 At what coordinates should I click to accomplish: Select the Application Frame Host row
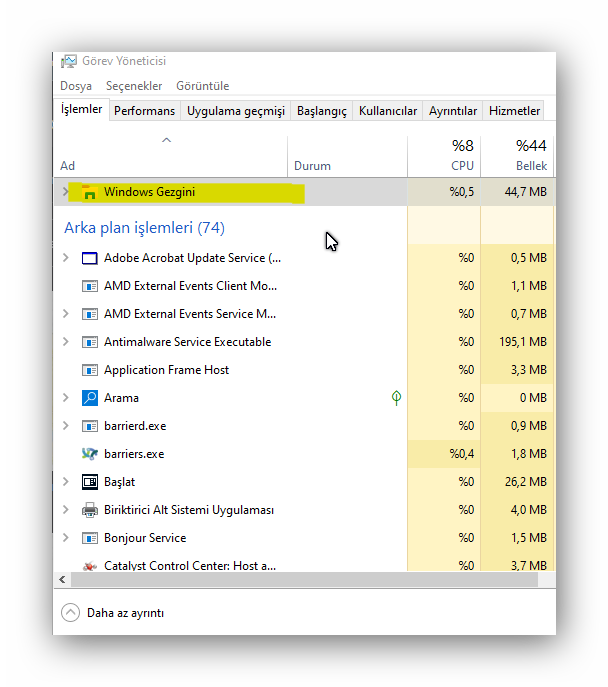[304, 370]
